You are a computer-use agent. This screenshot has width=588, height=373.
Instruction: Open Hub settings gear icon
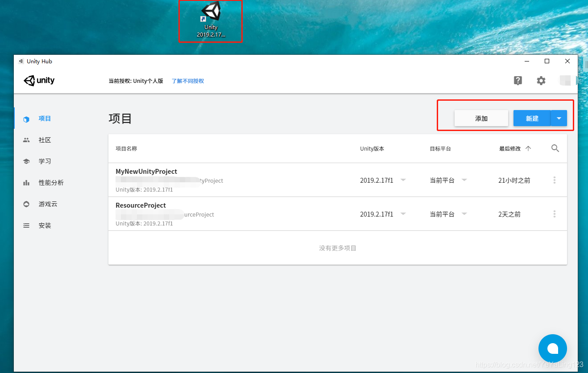[541, 81]
